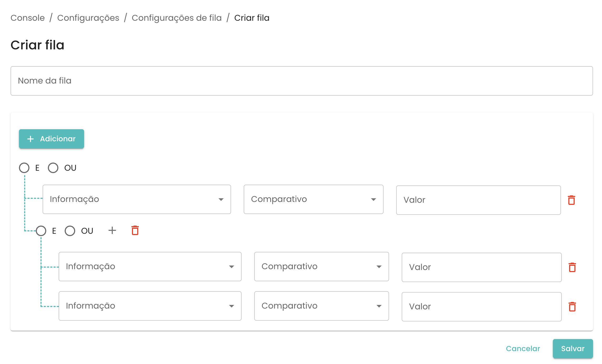Open the first Comparativo dropdown
The width and height of the screenshot is (602, 364).
(x=313, y=199)
